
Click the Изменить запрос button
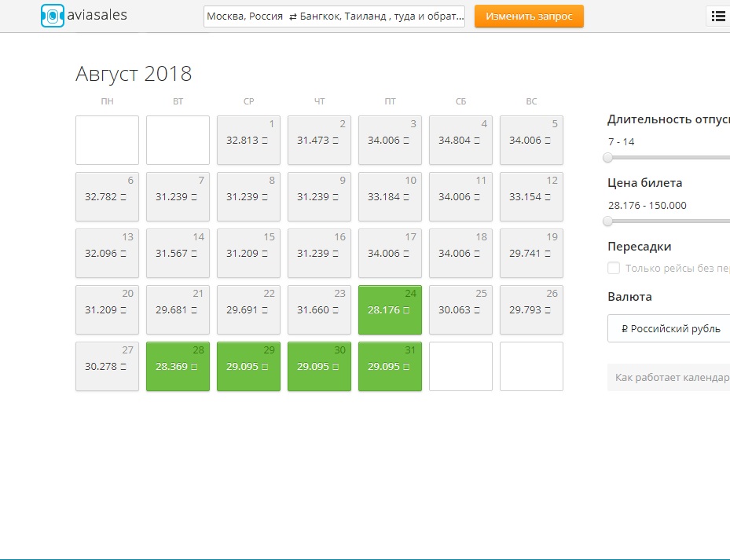pyautogui.click(x=529, y=16)
